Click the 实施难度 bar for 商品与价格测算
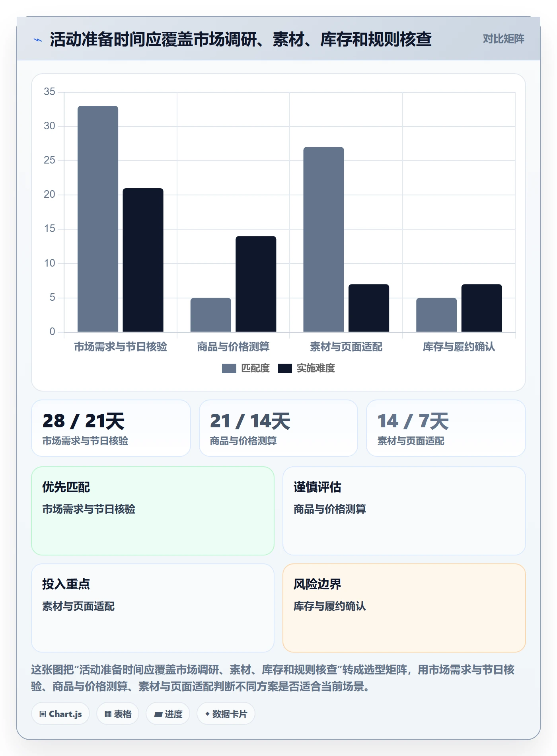Screen dimensions: 557x756 tap(256, 284)
